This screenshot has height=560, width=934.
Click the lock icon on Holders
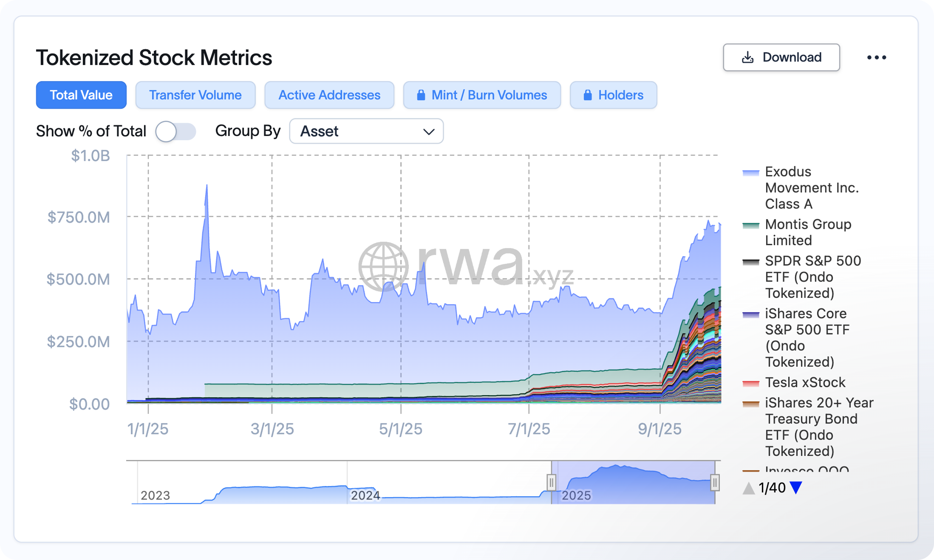pos(587,95)
